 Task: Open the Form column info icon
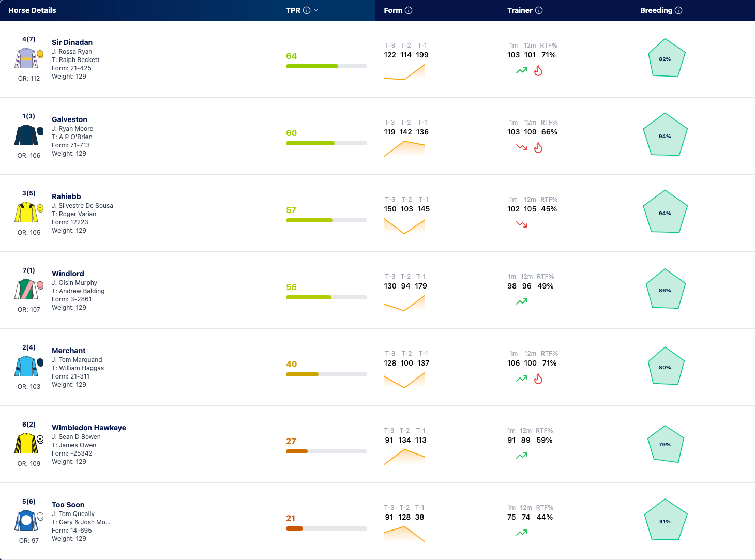click(x=409, y=10)
